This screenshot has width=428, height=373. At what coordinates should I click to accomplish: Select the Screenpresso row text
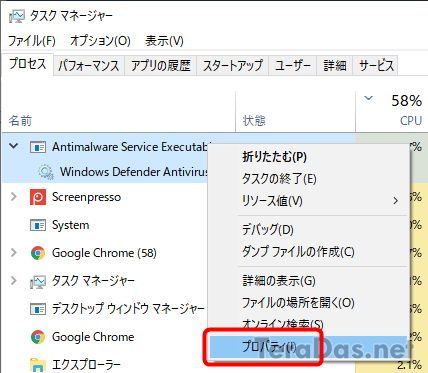click(x=86, y=197)
